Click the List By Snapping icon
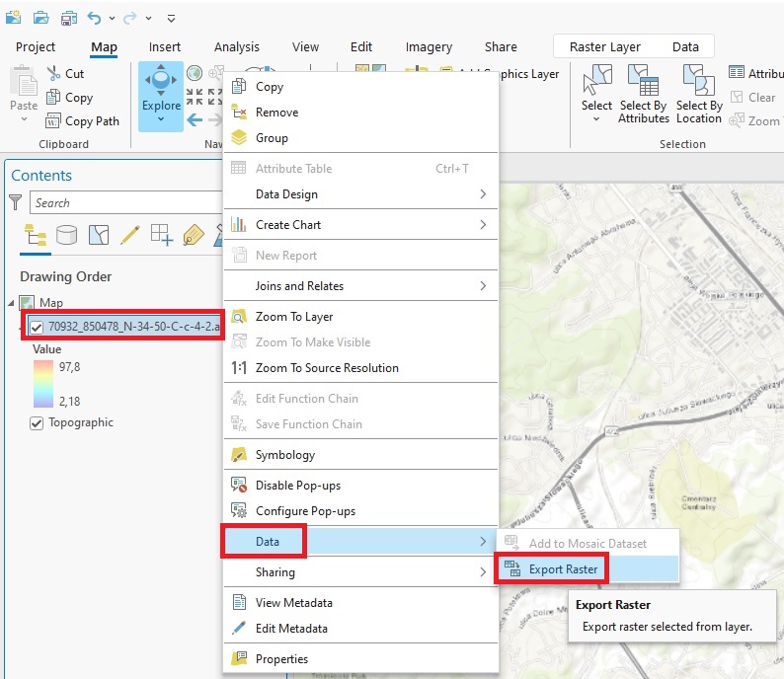This screenshot has width=784, height=679. point(161,234)
